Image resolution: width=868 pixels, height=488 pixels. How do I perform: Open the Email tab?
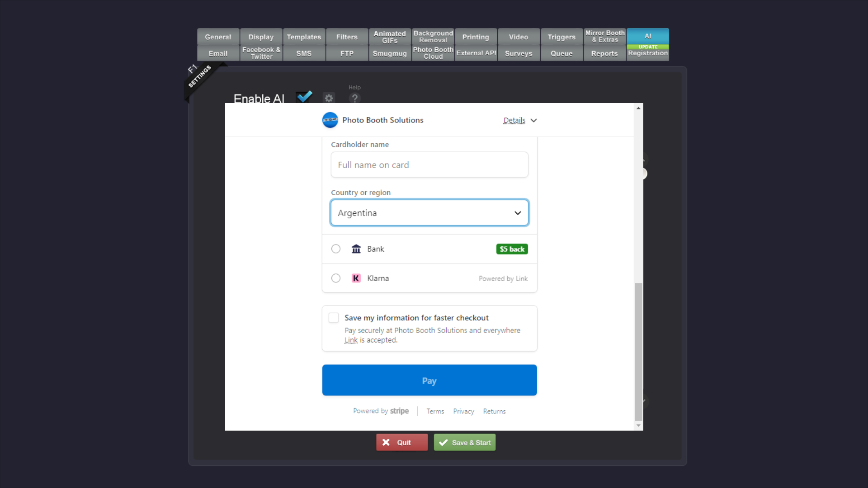[x=218, y=53]
